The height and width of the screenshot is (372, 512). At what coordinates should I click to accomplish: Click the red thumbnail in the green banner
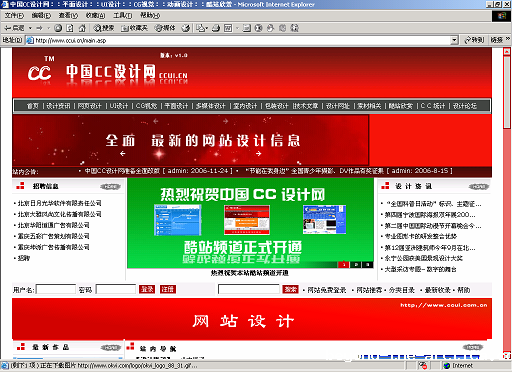(x=247, y=220)
